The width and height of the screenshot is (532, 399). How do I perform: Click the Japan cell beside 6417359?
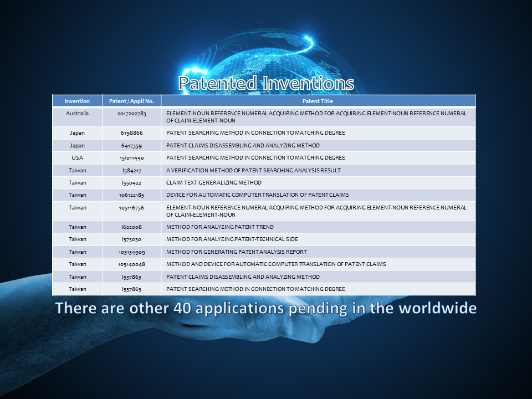tap(77, 146)
